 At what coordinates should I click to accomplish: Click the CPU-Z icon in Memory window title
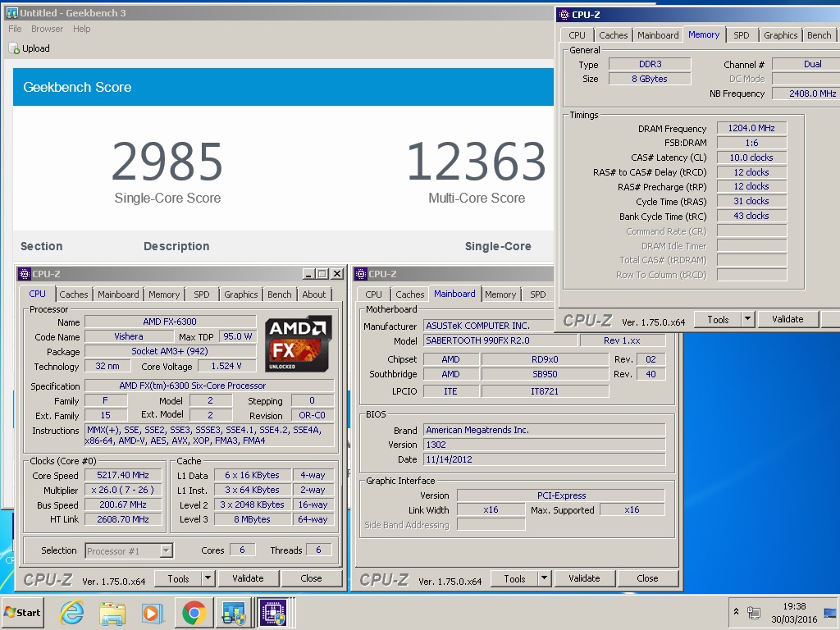click(564, 15)
